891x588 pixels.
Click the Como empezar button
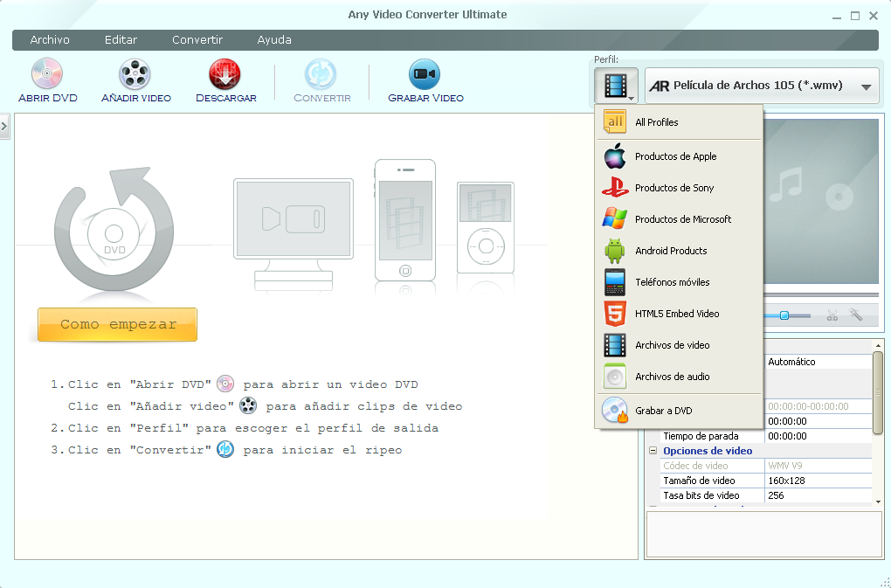tap(116, 322)
